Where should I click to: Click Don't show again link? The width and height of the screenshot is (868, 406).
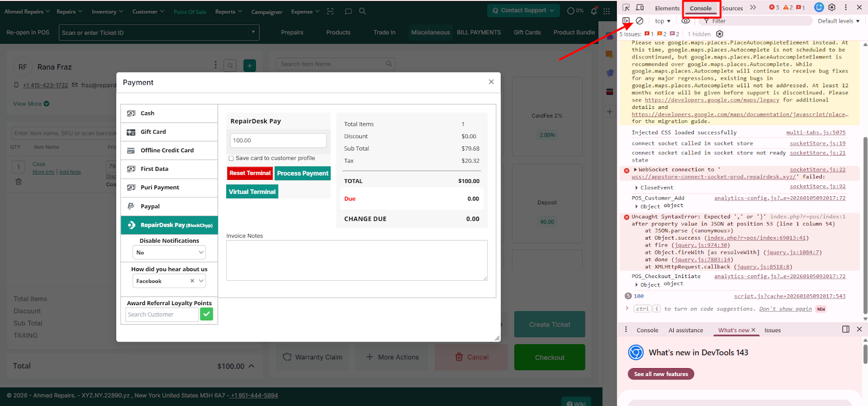[786, 309]
